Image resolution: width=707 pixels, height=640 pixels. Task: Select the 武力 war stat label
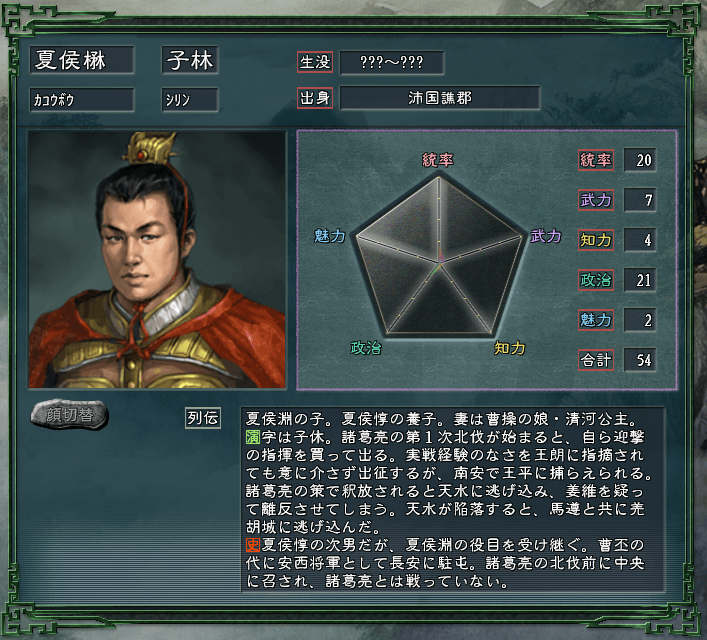pos(596,200)
